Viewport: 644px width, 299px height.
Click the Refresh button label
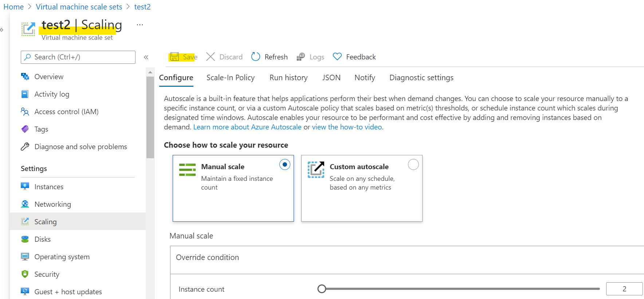[x=276, y=57]
